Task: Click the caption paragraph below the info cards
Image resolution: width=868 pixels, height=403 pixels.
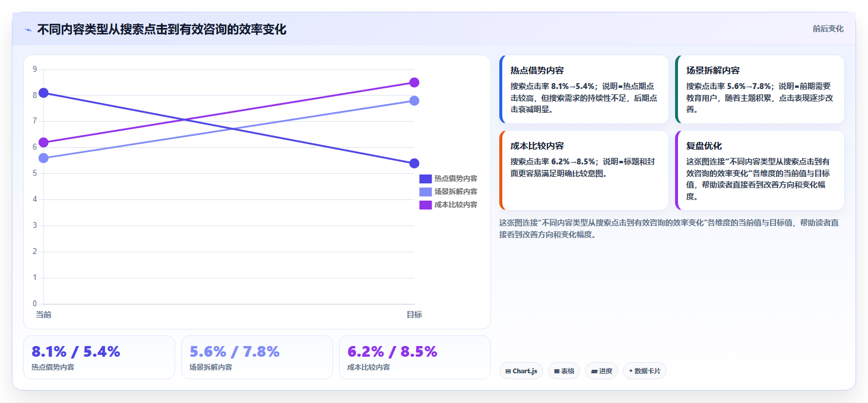Action: click(x=669, y=229)
